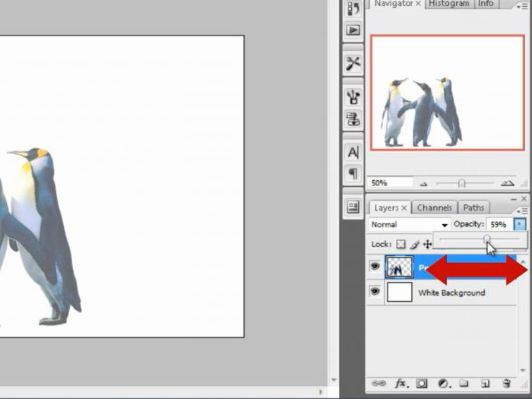
Task: Click the opacity slider handle
Action: point(487,239)
